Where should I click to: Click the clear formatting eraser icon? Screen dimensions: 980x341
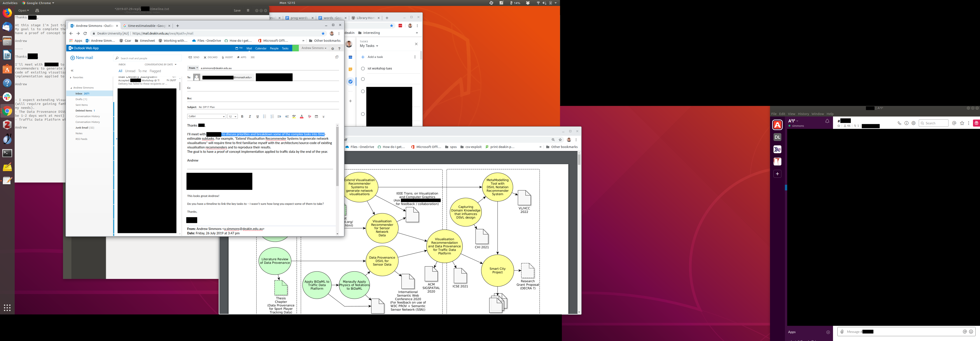(309, 116)
